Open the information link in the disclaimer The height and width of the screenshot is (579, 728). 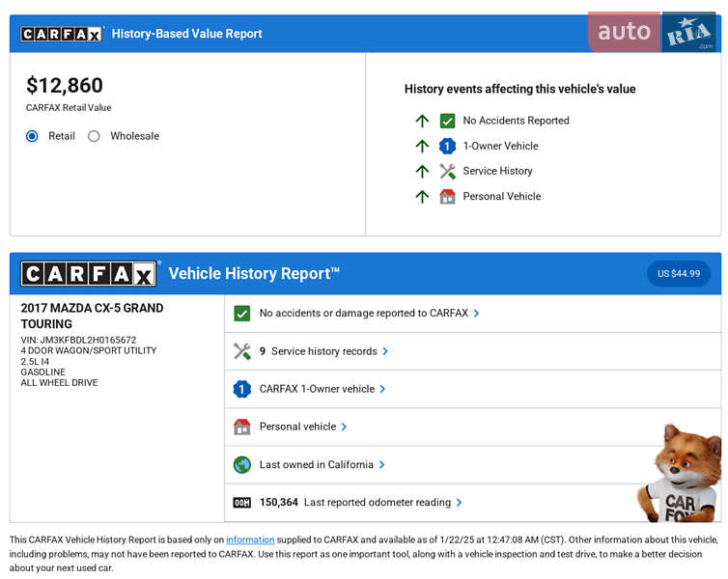[250, 539]
